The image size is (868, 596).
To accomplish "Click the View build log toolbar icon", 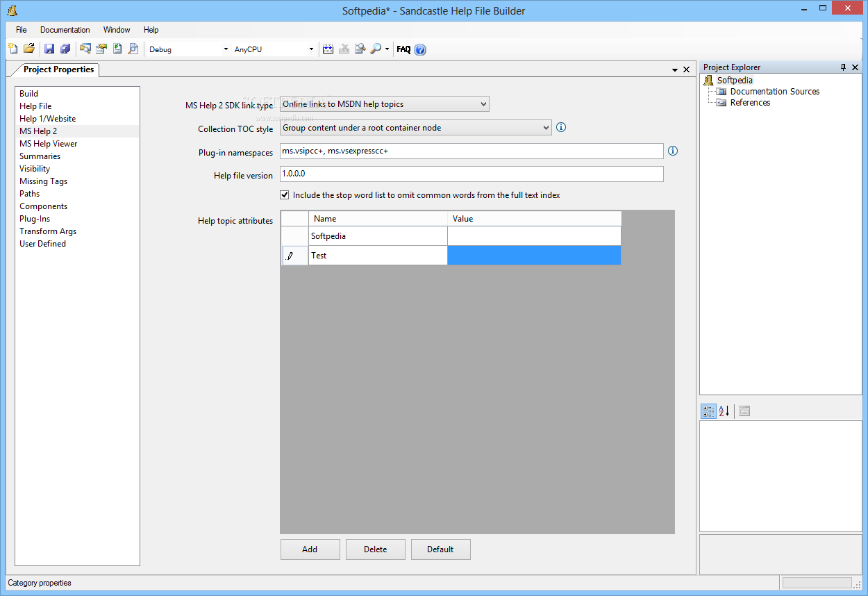I will [360, 49].
